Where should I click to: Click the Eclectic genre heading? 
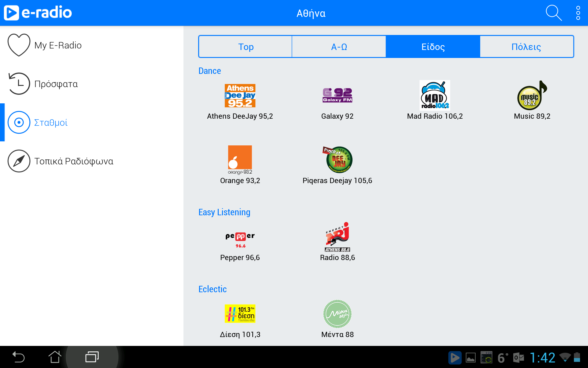click(x=213, y=289)
